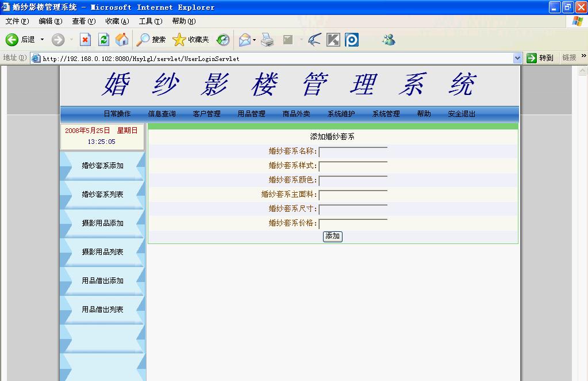The height and width of the screenshot is (381, 588).
Task: Open the History clock icon
Action: pyautogui.click(x=223, y=39)
